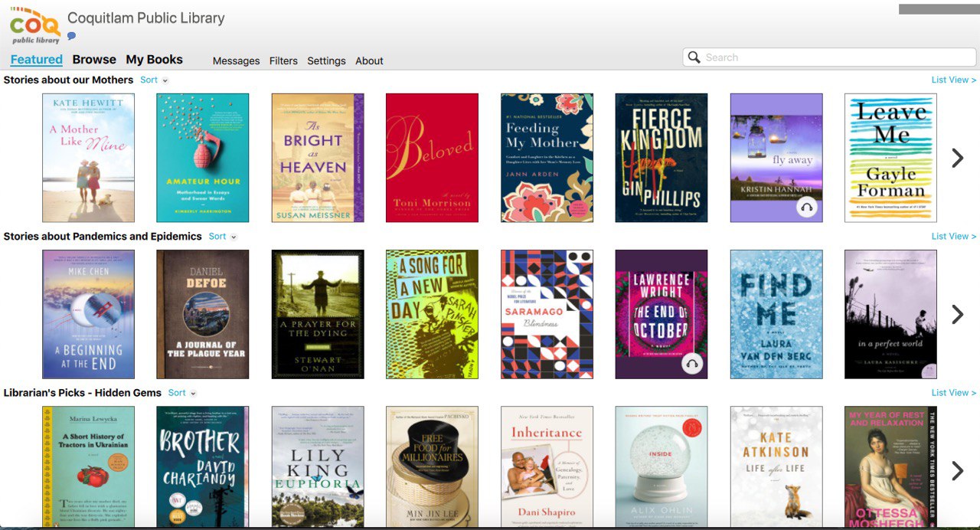Open the Messages menu
980x530 pixels.
point(236,61)
